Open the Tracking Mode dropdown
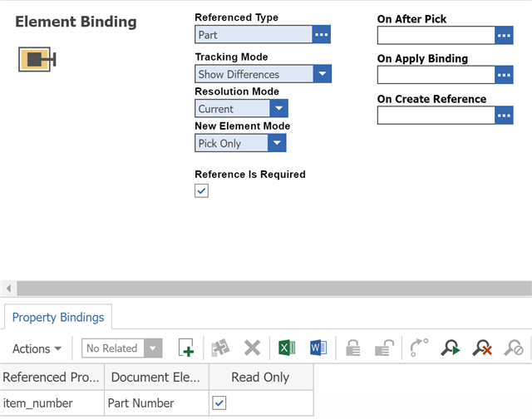The height and width of the screenshot is (420, 532). pyautogui.click(x=322, y=74)
